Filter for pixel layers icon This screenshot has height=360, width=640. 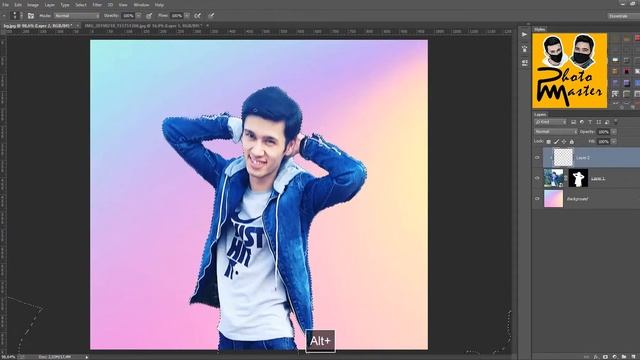coord(573,122)
